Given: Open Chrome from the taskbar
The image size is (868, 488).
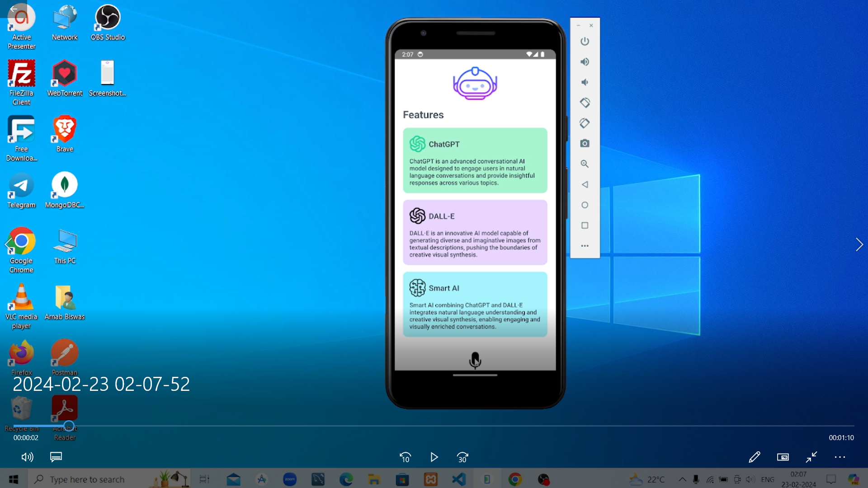Looking at the screenshot, I should coord(515,479).
